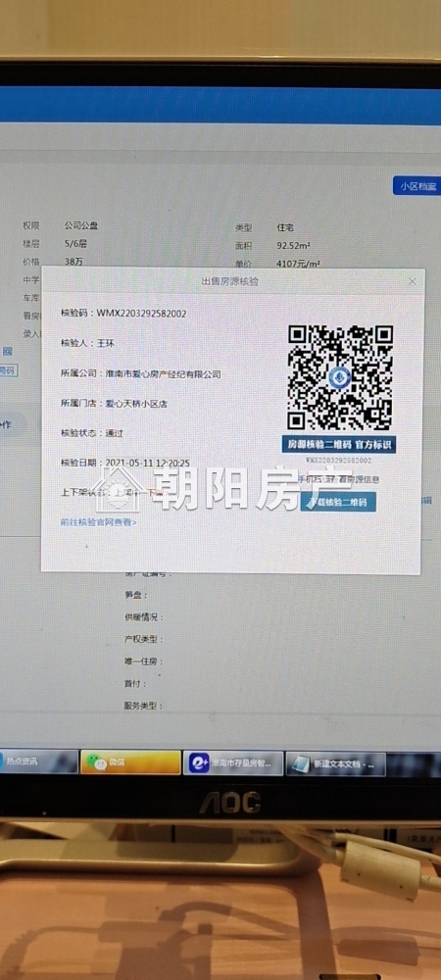This screenshot has width=441, height=980.
Task: Click the company name 淮南市爱心房产经纪有限公司
Action: click(x=163, y=373)
